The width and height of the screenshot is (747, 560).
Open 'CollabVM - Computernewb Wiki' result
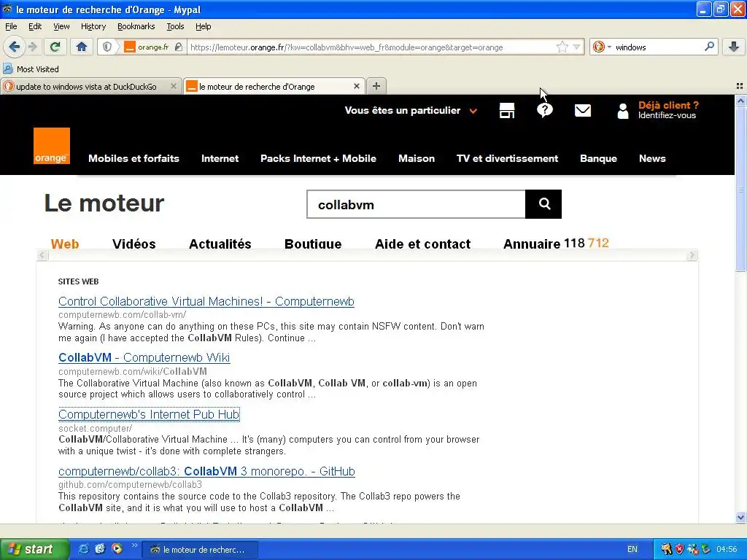(144, 357)
